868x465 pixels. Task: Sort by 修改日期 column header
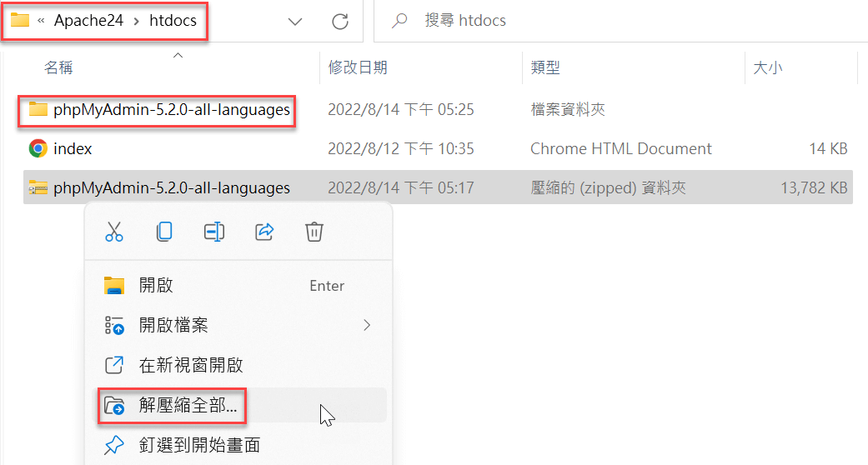(358, 67)
